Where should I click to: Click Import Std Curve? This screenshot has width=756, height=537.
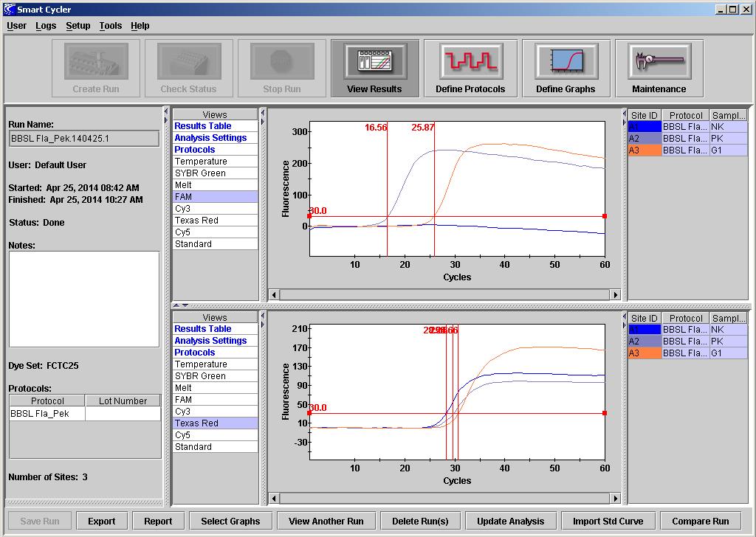point(608,521)
